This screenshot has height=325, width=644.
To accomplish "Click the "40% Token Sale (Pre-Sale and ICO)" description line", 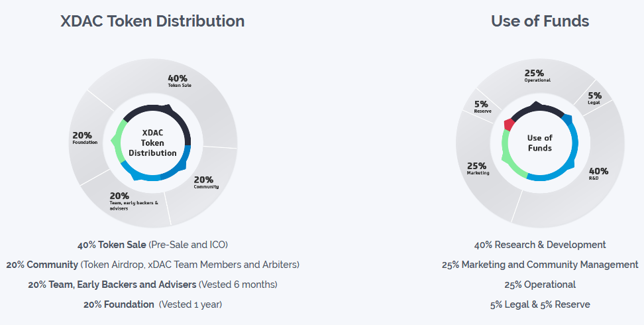I will pyautogui.click(x=152, y=245).
